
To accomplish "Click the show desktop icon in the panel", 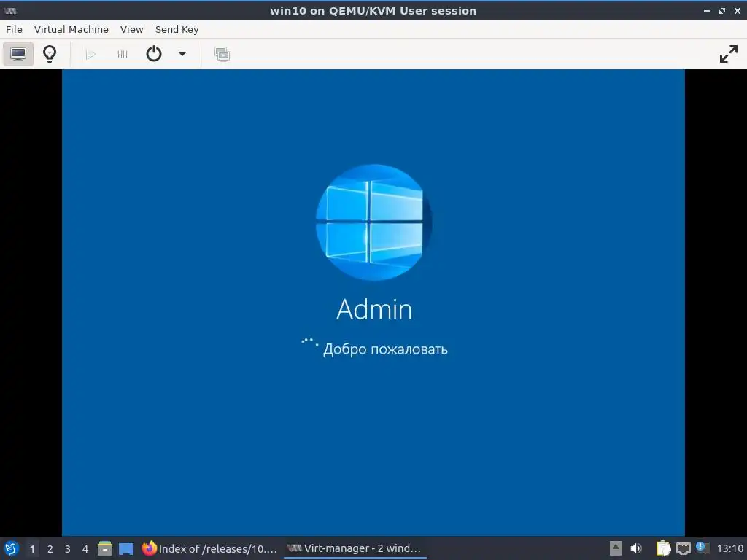I will [x=126, y=548].
